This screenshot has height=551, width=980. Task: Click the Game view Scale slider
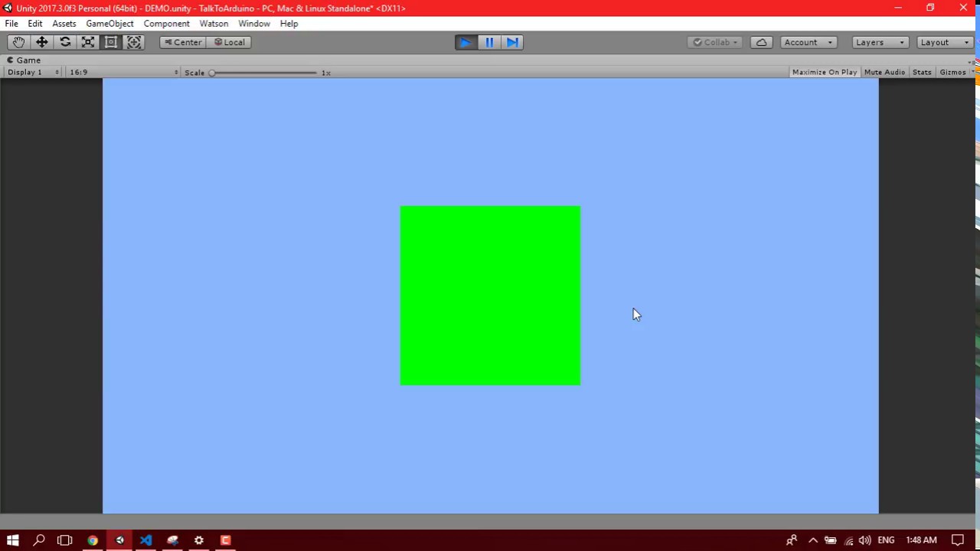point(264,73)
